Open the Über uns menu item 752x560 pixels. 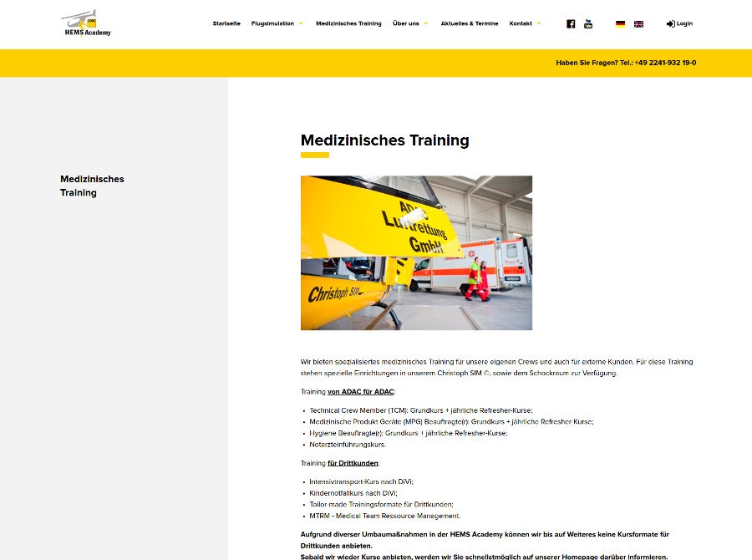[406, 23]
